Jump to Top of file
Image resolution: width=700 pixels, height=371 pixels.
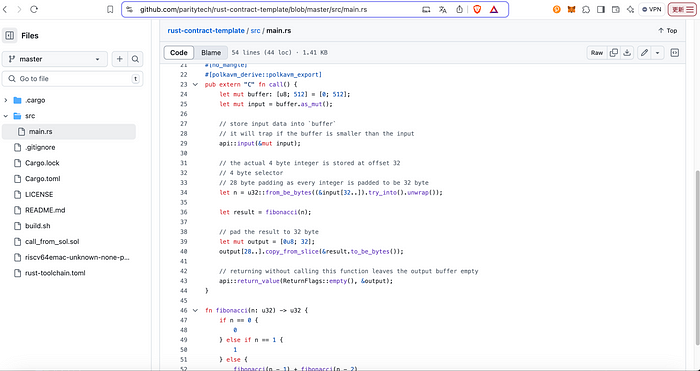pos(667,31)
